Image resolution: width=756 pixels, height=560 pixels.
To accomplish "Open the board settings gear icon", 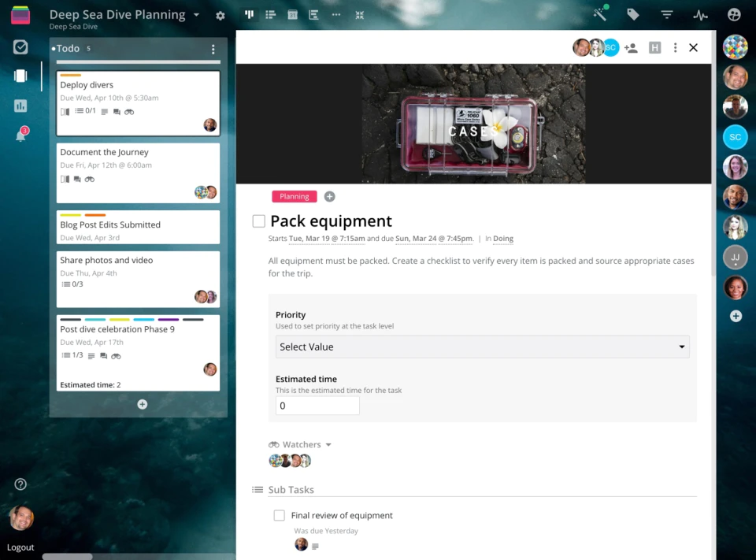I will (x=220, y=16).
